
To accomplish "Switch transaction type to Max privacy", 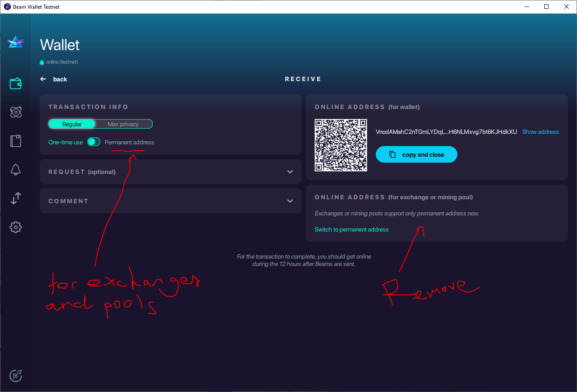I will point(124,124).
